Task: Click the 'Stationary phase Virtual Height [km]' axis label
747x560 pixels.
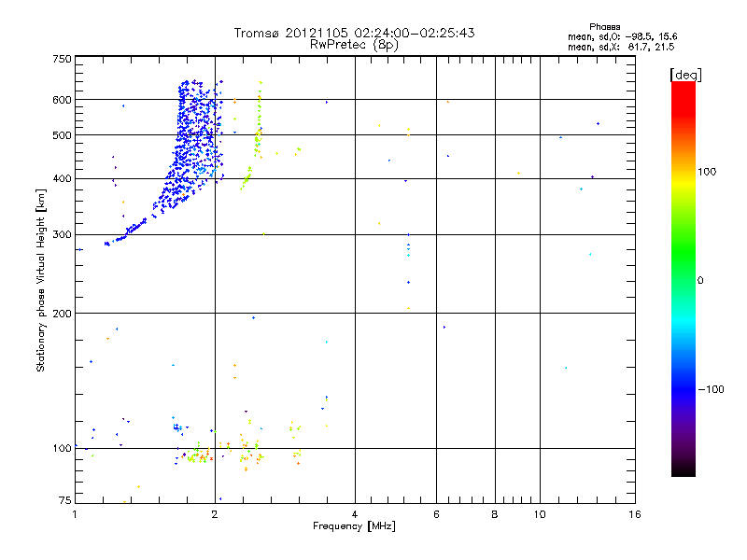Action: point(41,280)
